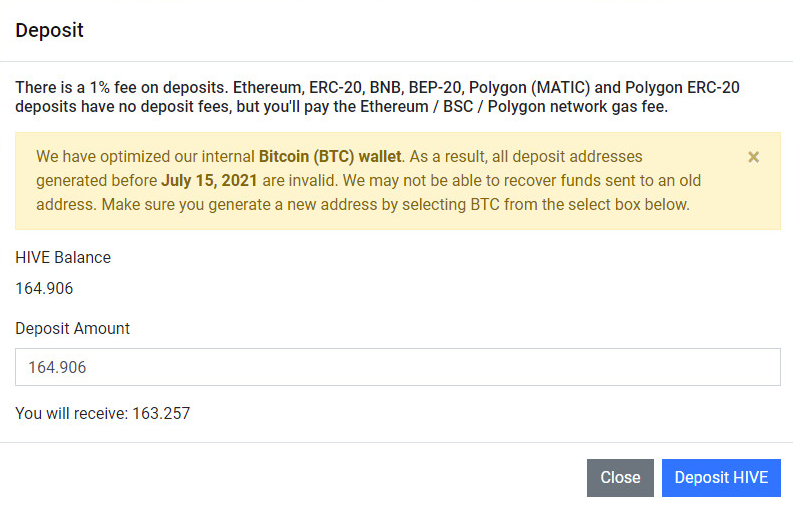The height and width of the screenshot is (510, 793).
Task: Click the Deposit Amount label
Action: (72, 328)
